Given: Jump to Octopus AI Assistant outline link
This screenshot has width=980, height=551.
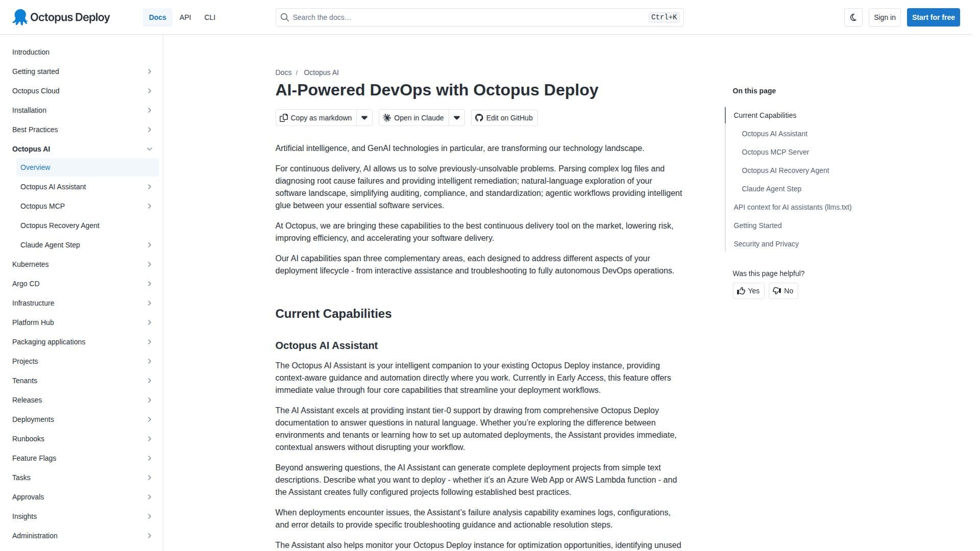Looking at the screenshot, I should click(774, 134).
